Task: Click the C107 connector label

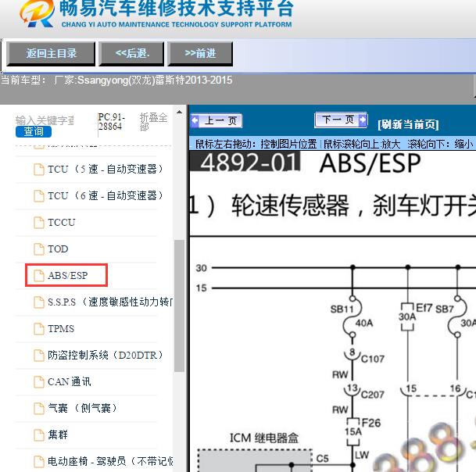Action: point(373,359)
